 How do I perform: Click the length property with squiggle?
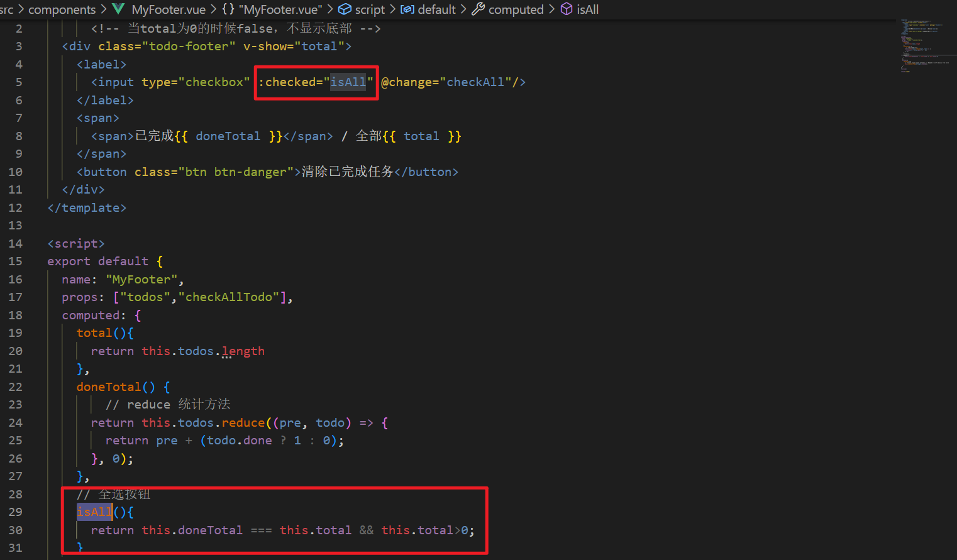click(243, 351)
